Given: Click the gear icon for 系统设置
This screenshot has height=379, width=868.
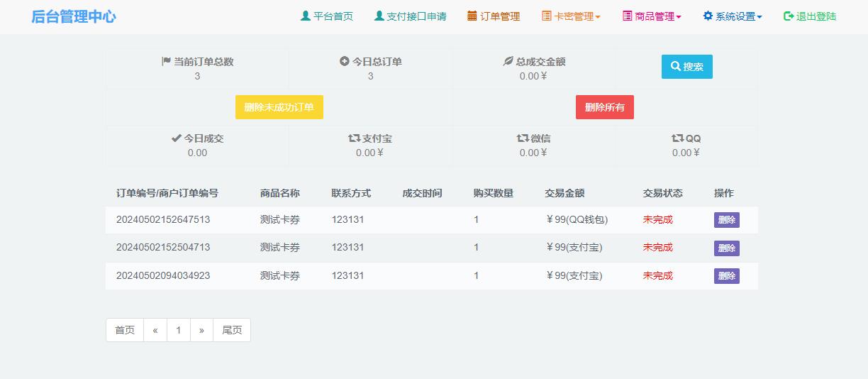Looking at the screenshot, I should click(x=708, y=16).
